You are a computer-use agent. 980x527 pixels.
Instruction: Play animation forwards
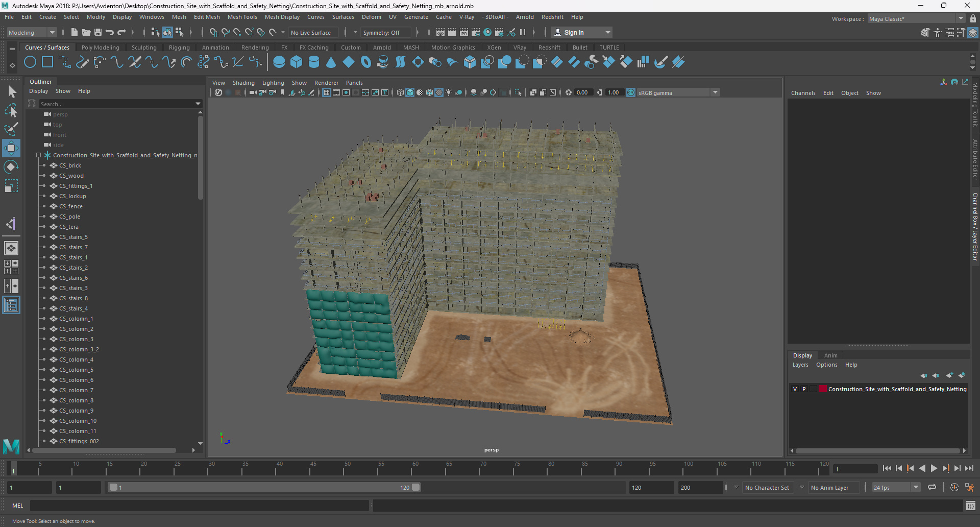(x=934, y=468)
